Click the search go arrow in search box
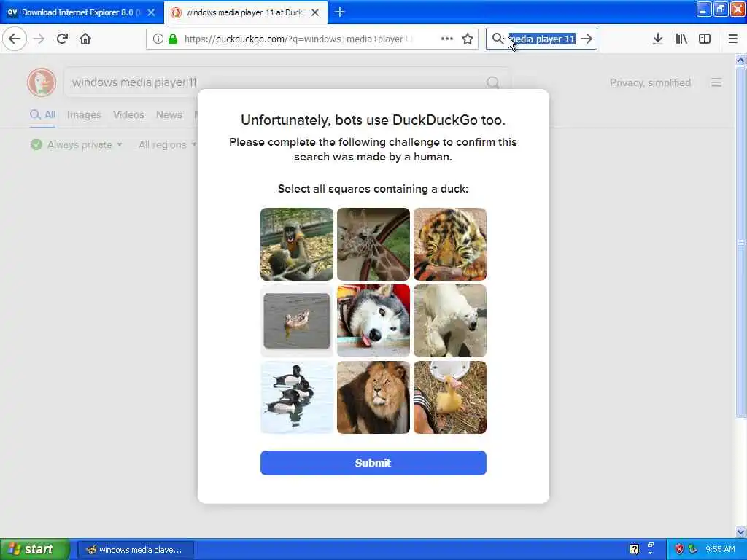The width and height of the screenshot is (747, 560). 587,39
